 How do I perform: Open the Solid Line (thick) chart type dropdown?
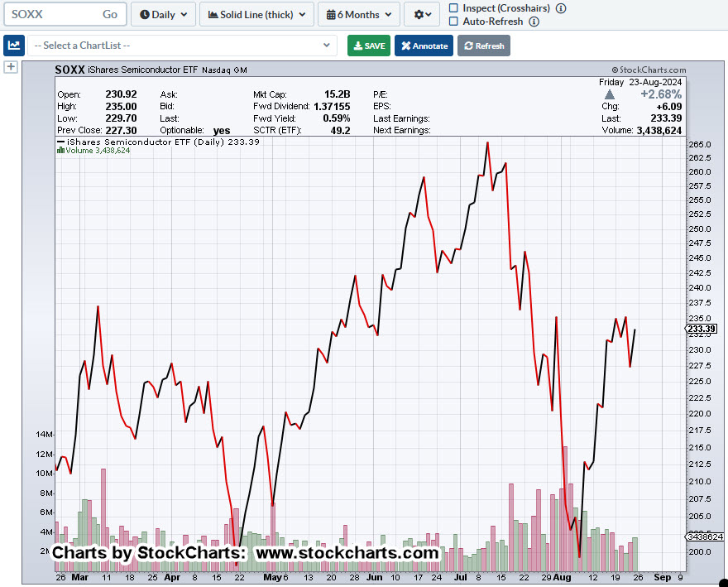[256, 14]
